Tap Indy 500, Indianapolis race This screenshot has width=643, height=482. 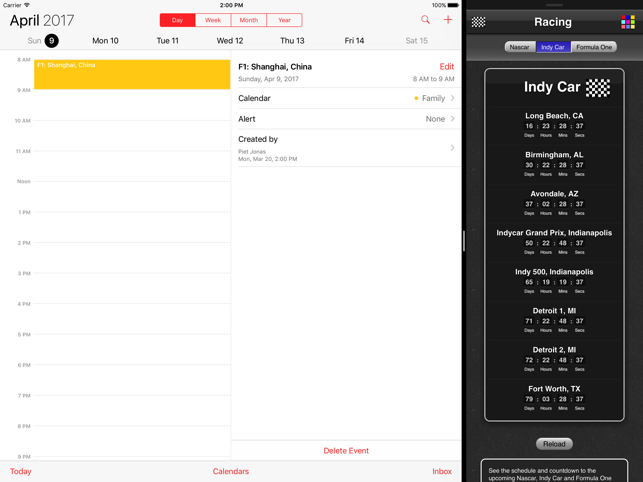(554, 281)
